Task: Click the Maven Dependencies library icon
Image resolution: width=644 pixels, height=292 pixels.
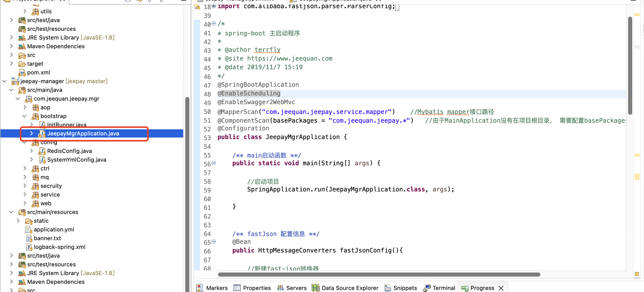Action: (x=22, y=46)
